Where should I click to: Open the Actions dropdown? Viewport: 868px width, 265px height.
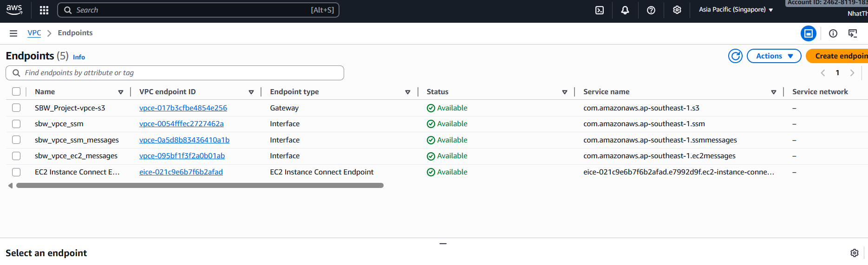pos(774,56)
